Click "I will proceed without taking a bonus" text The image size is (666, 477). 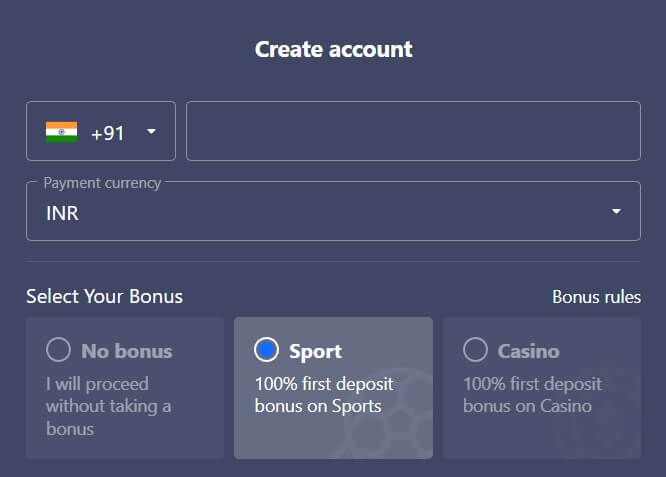(x=109, y=406)
